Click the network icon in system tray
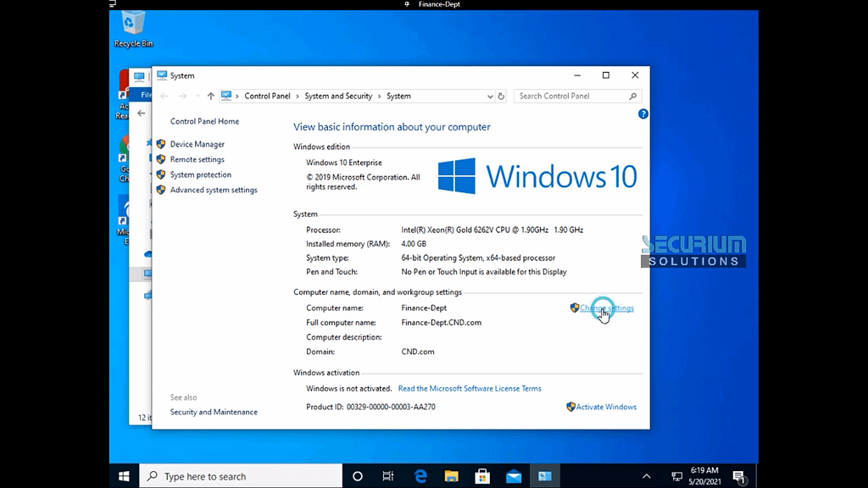Viewport: 868px width, 488px height. pyautogui.click(x=676, y=476)
